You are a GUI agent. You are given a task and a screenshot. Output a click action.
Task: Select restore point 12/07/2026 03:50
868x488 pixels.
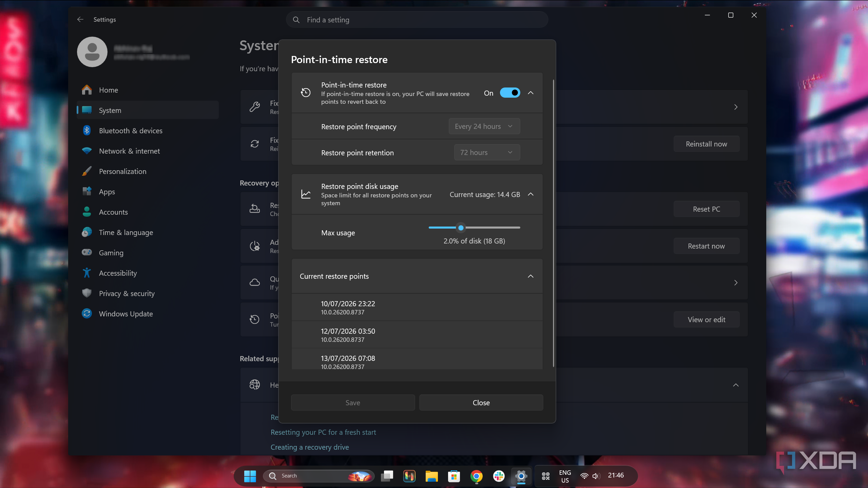coord(417,335)
